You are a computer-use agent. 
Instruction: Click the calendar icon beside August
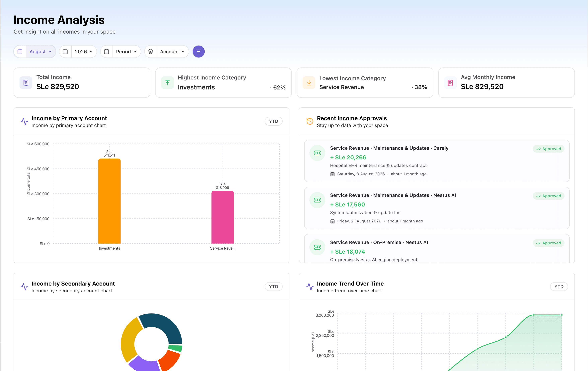20,52
